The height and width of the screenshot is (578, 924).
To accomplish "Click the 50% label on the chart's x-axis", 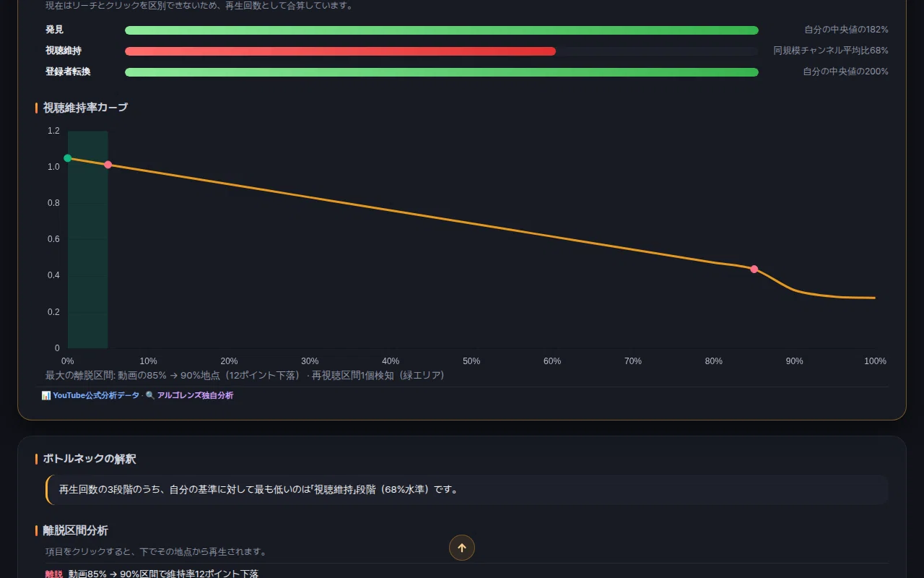I will [x=471, y=361].
